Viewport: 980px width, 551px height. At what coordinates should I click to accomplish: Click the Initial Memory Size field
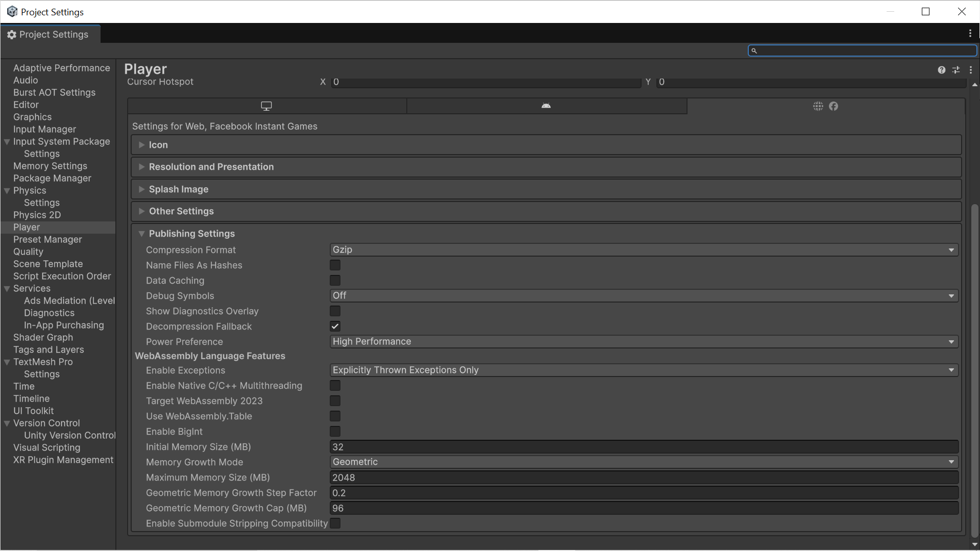[644, 447]
